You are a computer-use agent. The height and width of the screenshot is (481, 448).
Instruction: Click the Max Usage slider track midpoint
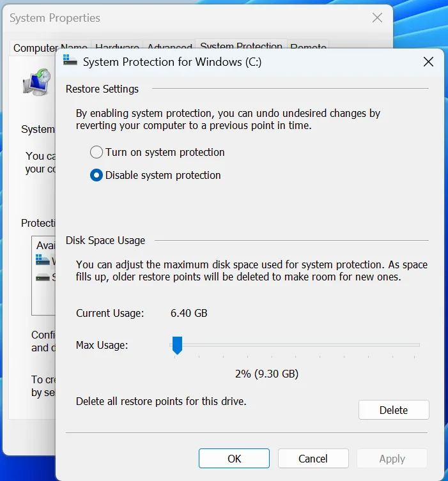click(295, 345)
